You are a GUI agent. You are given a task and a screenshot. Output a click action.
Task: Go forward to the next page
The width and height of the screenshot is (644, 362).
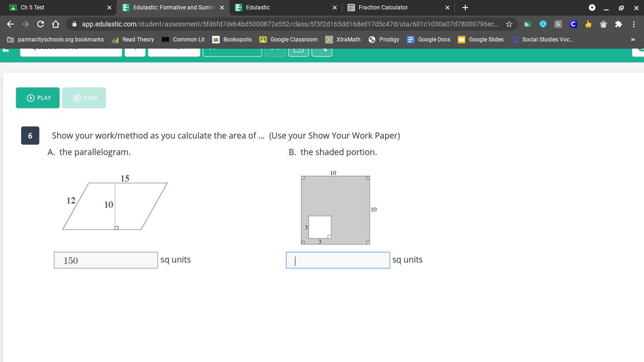[25, 24]
